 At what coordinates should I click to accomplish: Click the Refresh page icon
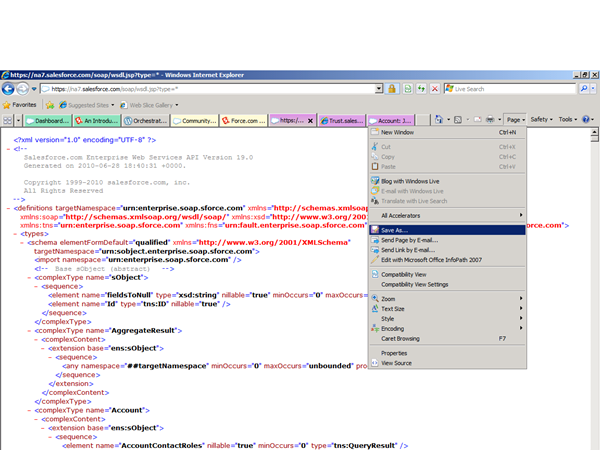coord(421,89)
